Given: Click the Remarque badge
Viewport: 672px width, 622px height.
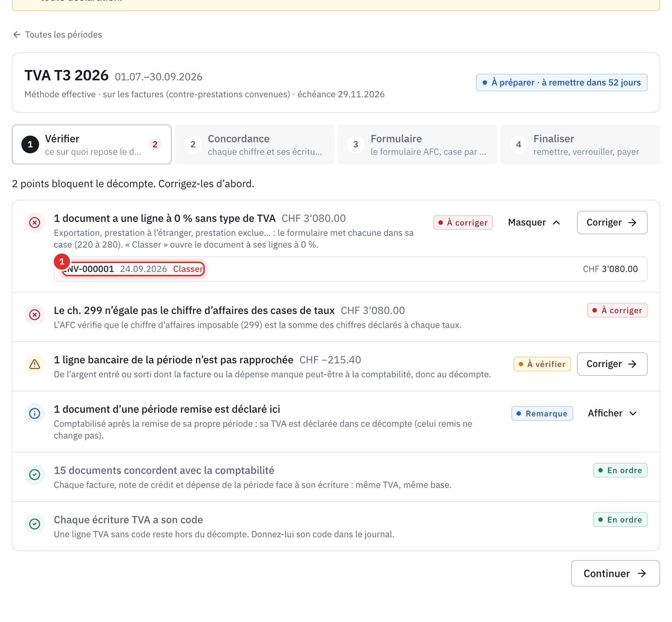Looking at the screenshot, I should [542, 413].
